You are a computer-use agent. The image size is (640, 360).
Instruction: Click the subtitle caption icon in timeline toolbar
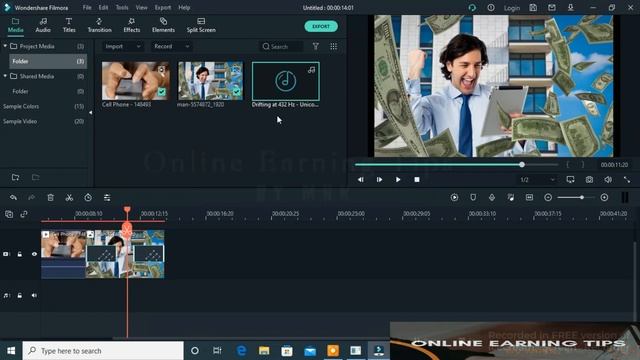(x=529, y=198)
